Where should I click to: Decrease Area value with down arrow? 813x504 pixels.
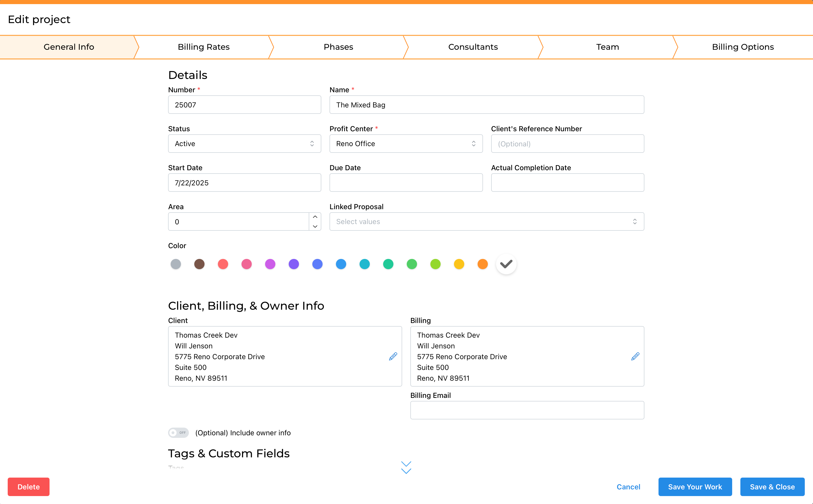[315, 226]
